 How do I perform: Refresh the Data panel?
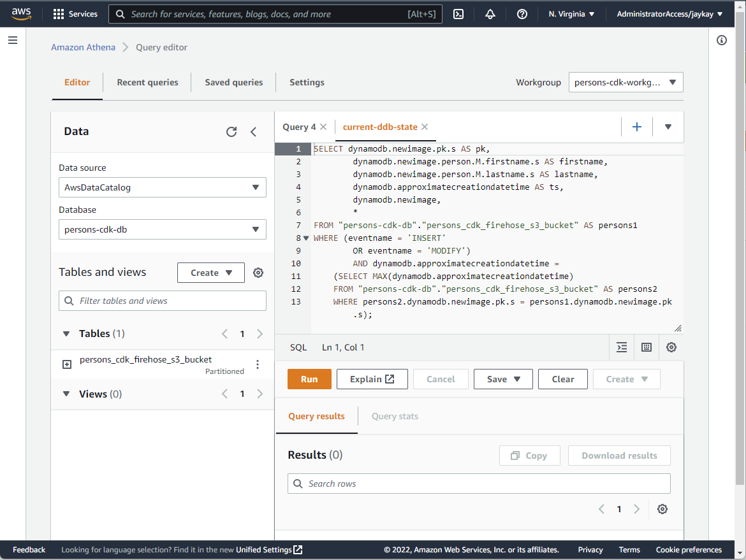pyautogui.click(x=231, y=131)
